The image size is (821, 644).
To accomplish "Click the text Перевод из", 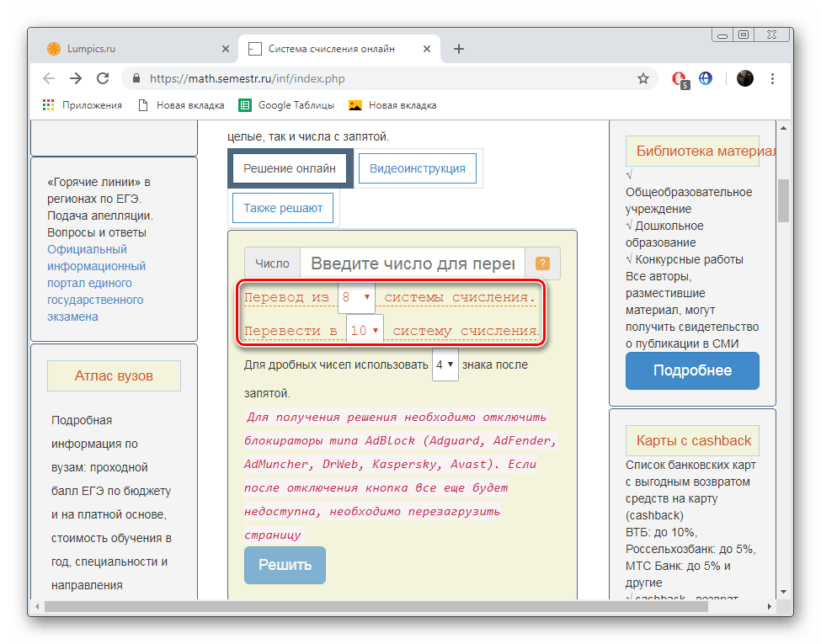I will click(286, 297).
